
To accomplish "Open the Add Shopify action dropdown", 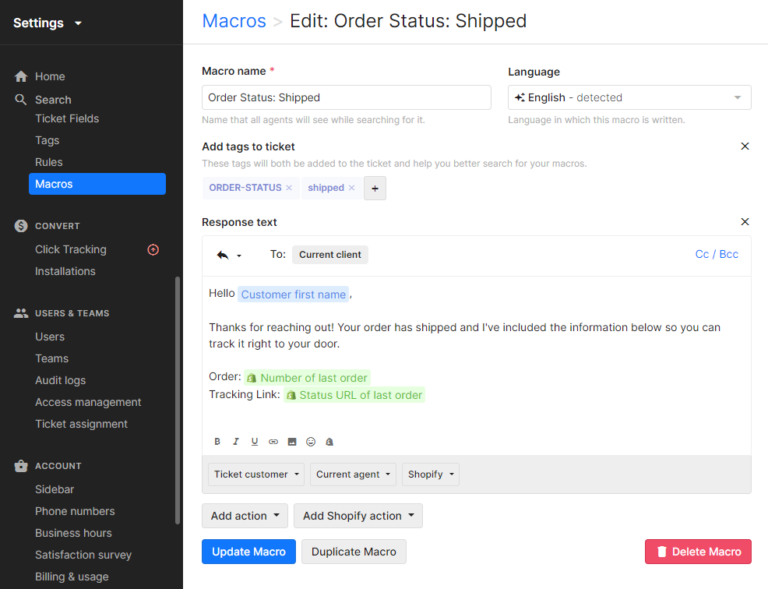I will click(358, 516).
